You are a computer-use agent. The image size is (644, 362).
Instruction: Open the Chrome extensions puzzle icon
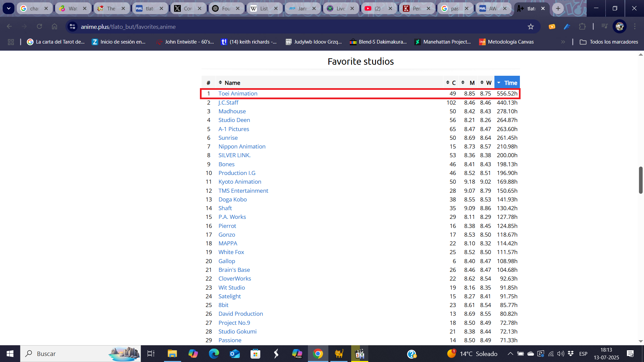pyautogui.click(x=582, y=26)
